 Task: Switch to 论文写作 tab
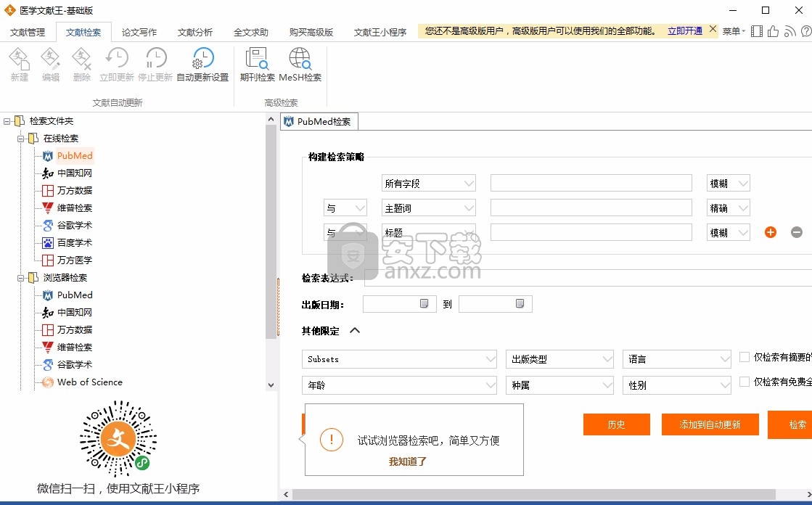pyautogui.click(x=139, y=32)
